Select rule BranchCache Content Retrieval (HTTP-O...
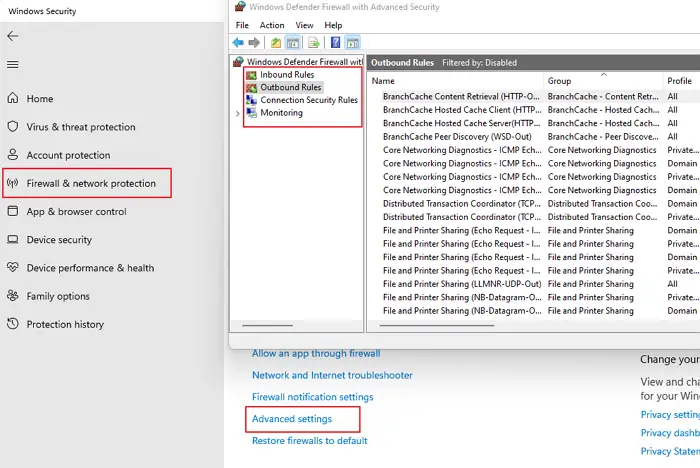Image resolution: width=700 pixels, height=468 pixels. (x=461, y=96)
